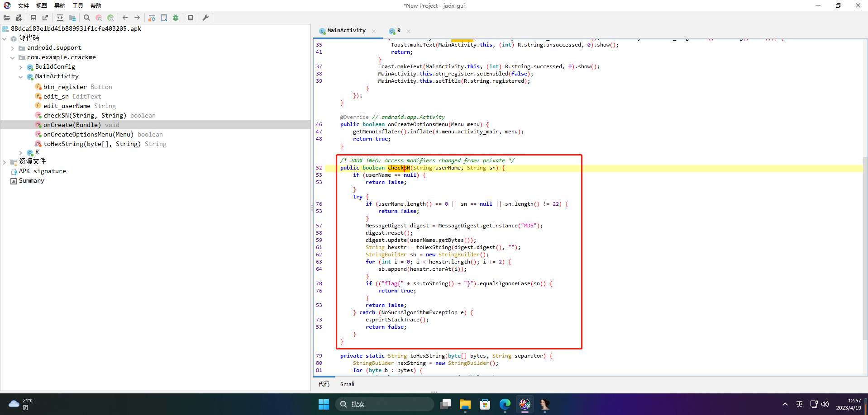
Task: Expand the R class node in tree
Action: point(21,153)
